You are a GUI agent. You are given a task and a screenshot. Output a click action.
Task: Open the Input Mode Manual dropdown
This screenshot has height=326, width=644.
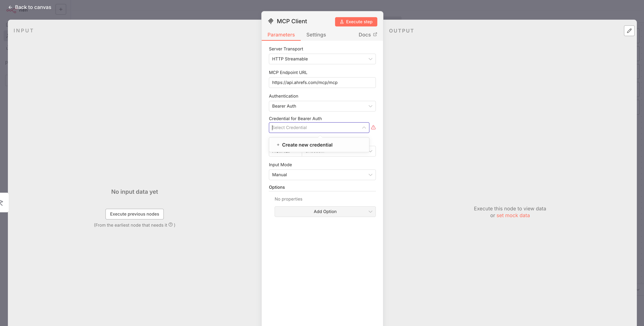pyautogui.click(x=322, y=175)
